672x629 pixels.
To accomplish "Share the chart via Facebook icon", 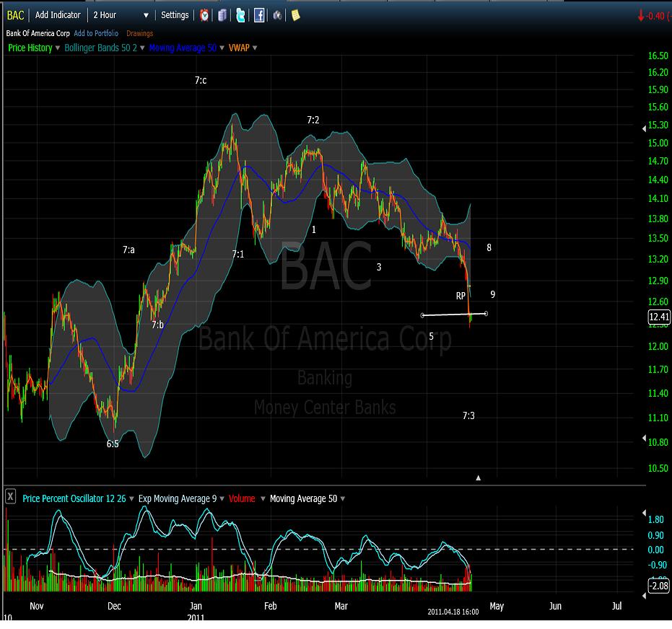I will [x=259, y=15].
